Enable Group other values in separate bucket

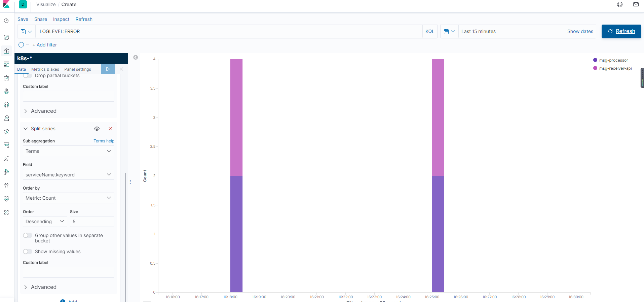coord(28,235)
